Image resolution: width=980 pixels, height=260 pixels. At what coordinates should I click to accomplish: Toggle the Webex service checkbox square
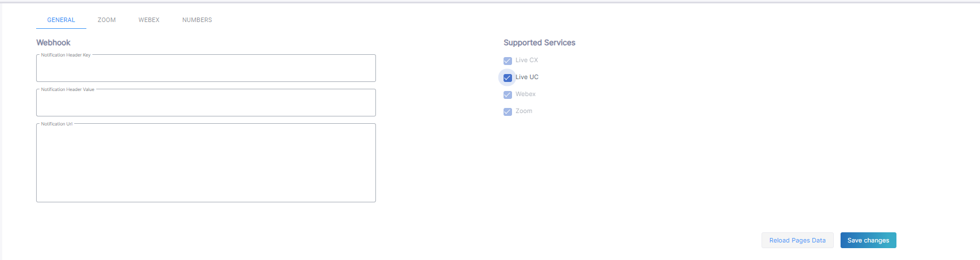pyautogui.click(x=508, y=95)
